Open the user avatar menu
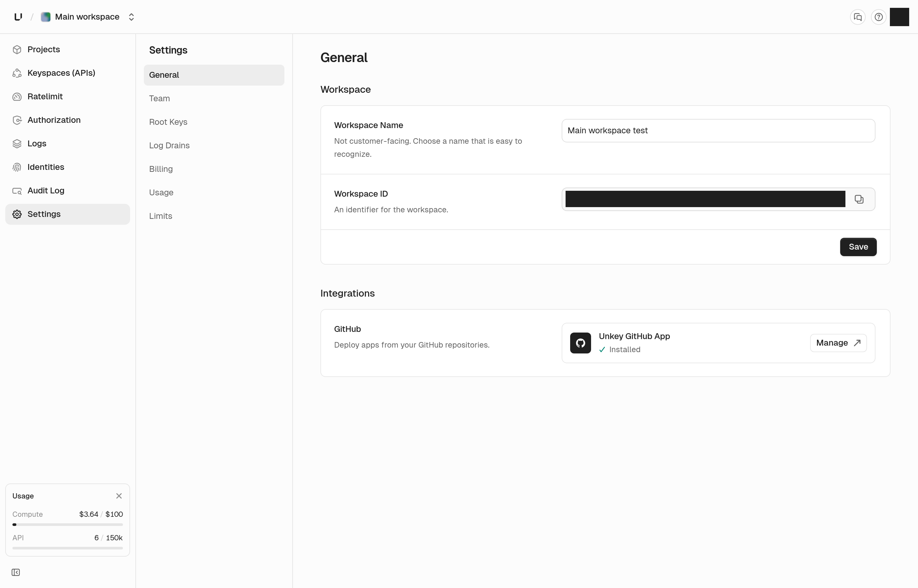918x588 pixels. (x=899, y=17)
